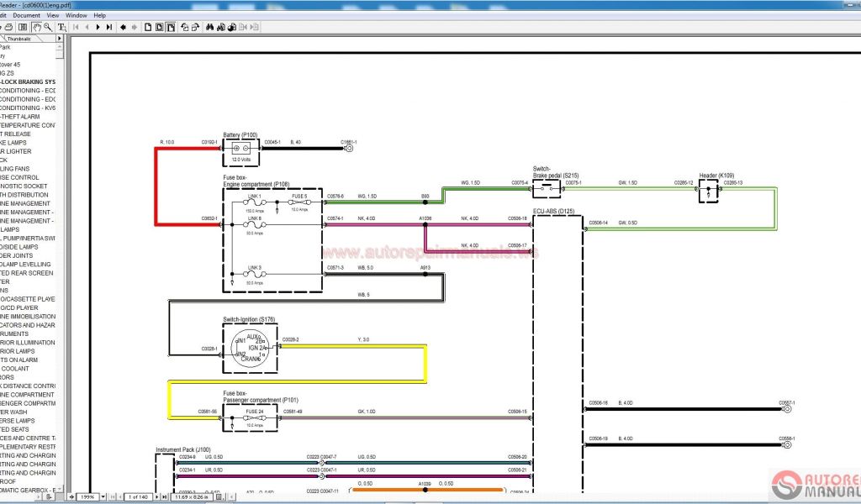Select the Zoom magnifier tool

[49, 27]
